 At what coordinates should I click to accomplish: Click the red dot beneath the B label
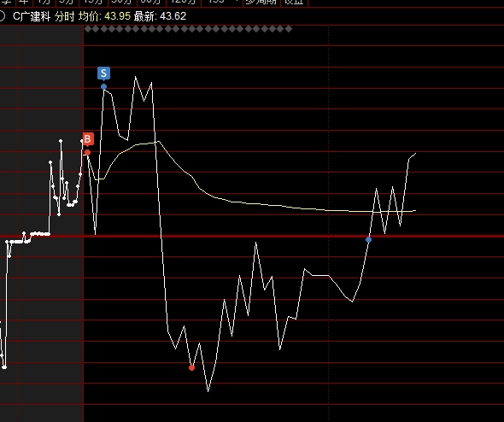[x=87, y=152]
